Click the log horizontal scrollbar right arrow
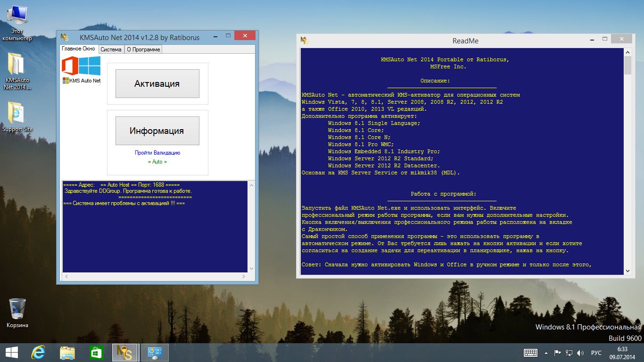644x362 pixels. coord(244,276)
